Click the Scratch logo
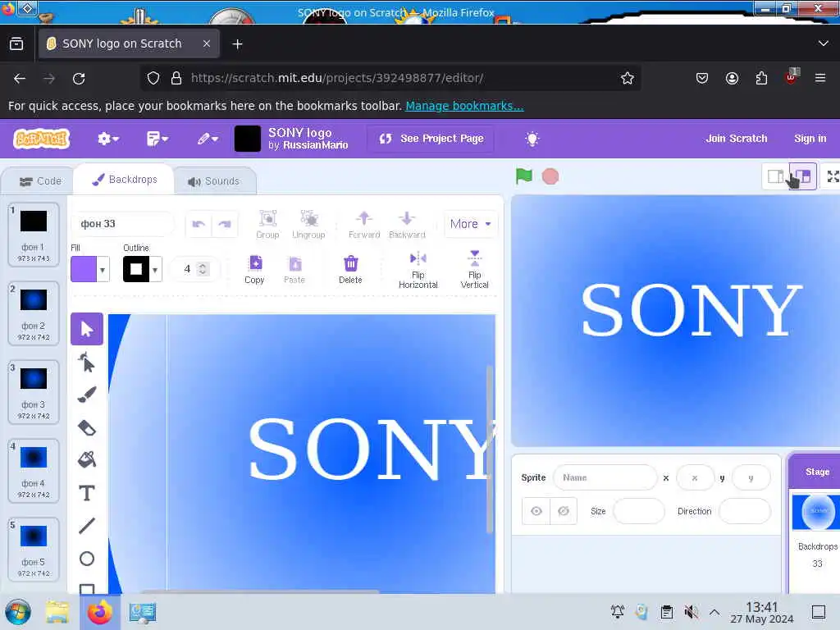Screen dimensions: 840x630 [x=42, y=139]
